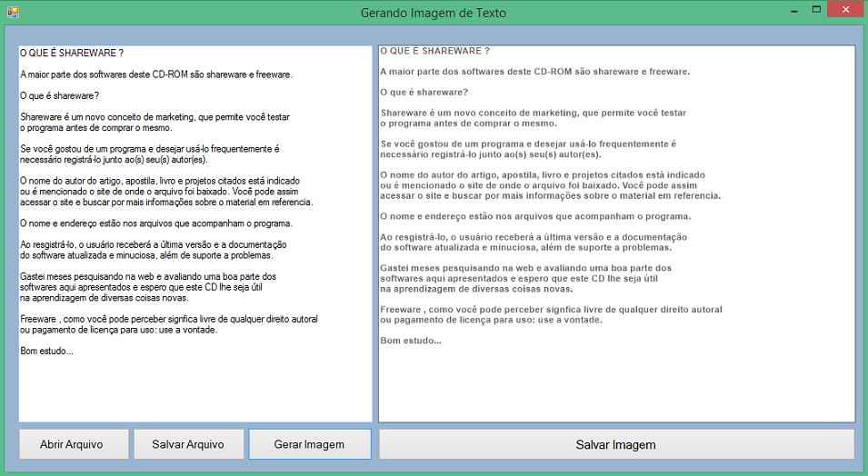
Task: Click 'Bom estudo...' in the generated image panel
Action: click(411, 341)
